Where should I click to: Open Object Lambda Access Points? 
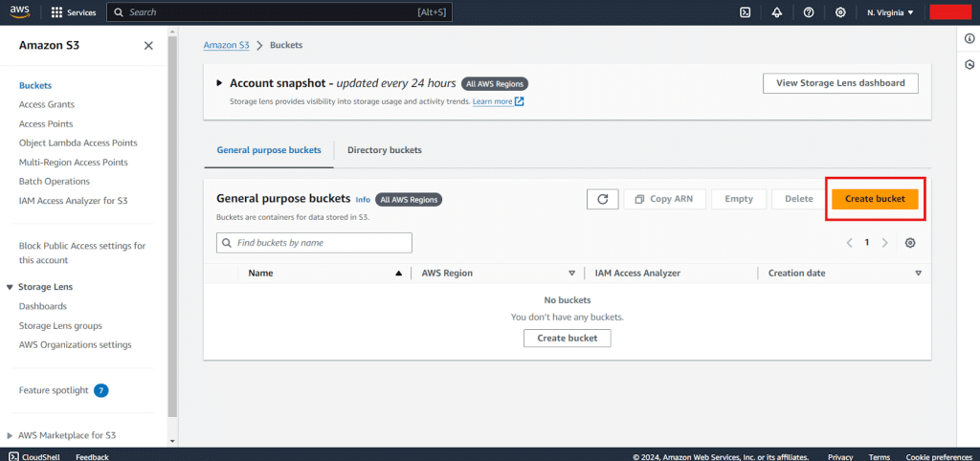tap(78, 143)
